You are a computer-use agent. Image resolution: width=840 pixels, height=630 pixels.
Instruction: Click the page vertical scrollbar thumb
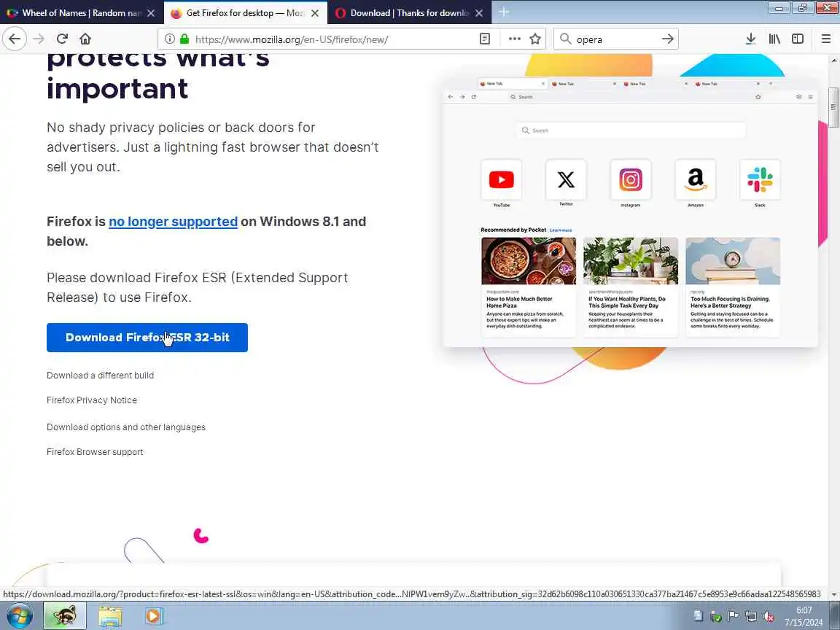[x=833, y=107]
